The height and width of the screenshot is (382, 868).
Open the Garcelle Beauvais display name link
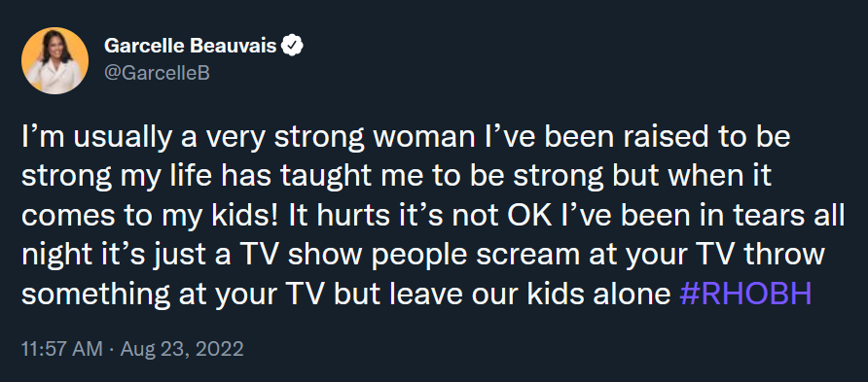(x=191, y=47)
